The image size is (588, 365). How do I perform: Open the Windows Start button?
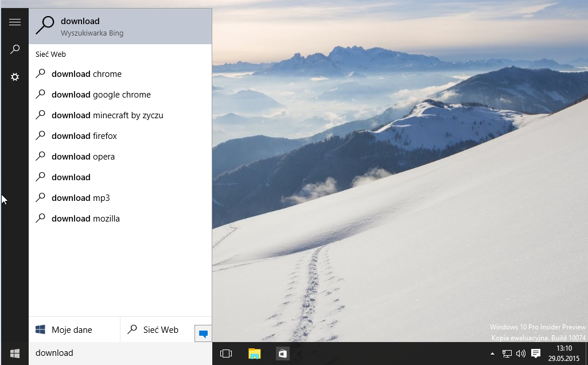coord(14,354)
